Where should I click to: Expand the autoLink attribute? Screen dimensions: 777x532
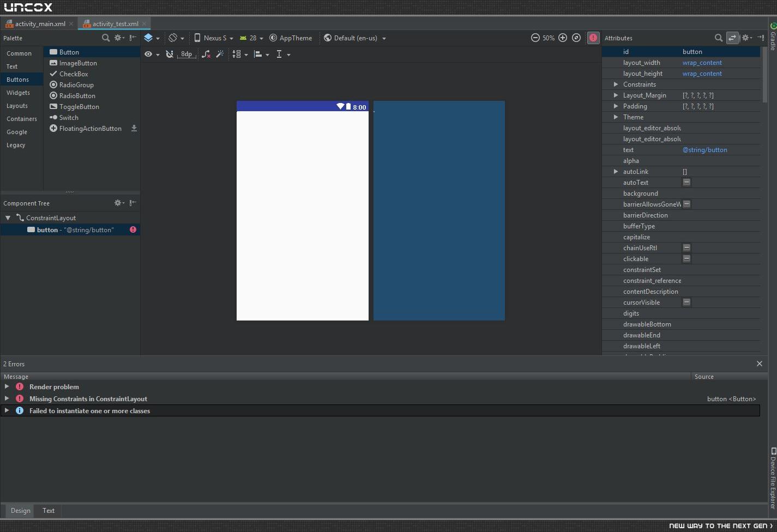coord(616,172)
